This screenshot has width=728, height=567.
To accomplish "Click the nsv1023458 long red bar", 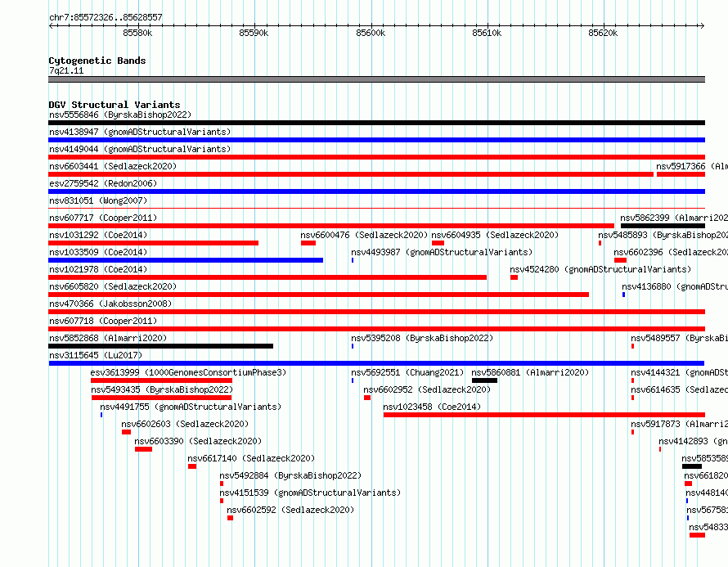I will [x=544, y=415].
